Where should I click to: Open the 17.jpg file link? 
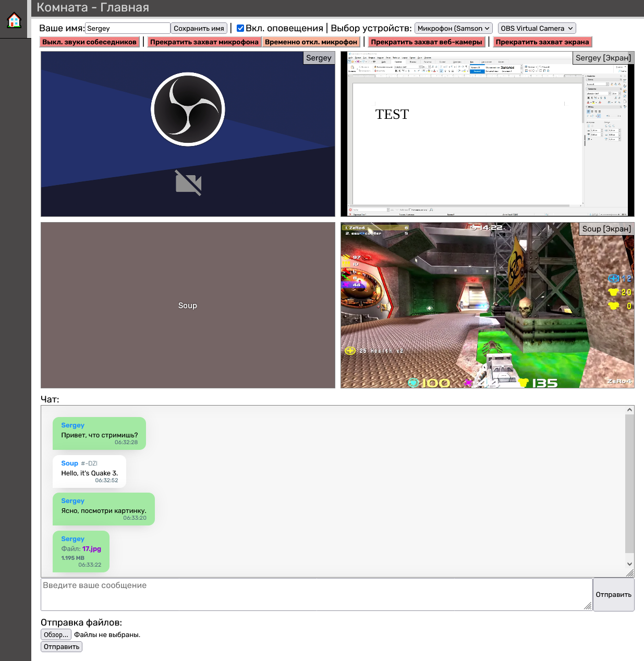pyautogui.click(x=92, y=548)
